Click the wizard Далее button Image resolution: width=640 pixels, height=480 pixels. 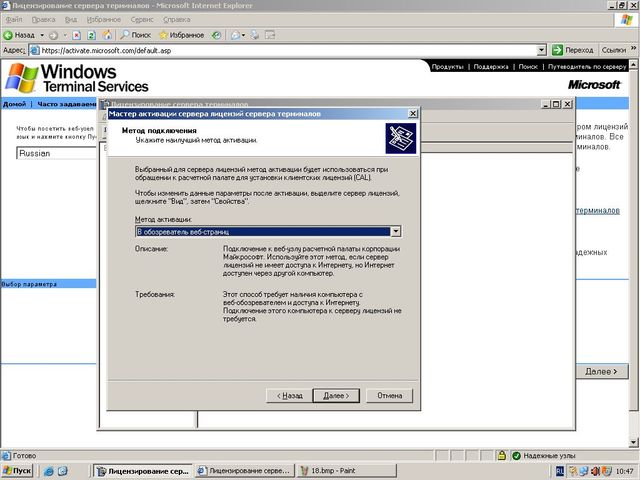(x=336, y=396)
